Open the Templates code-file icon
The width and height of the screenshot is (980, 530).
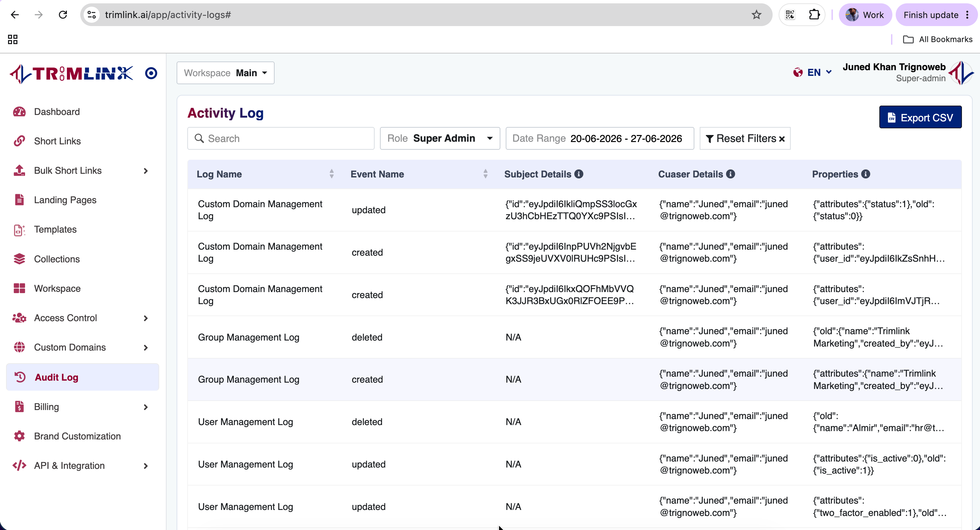19,229
